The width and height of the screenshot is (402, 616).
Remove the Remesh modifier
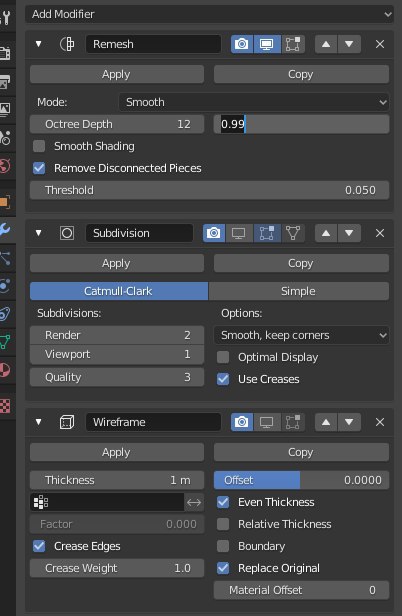coord(380,44)
